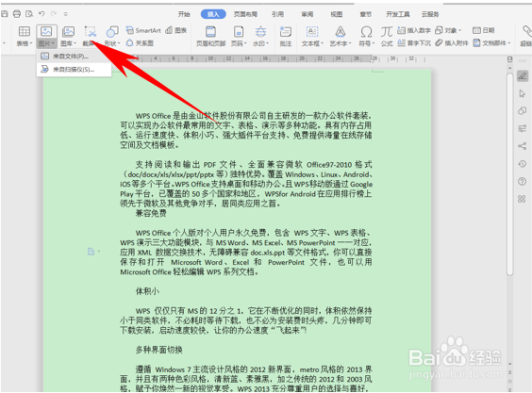Click the properties sliders sidebar icon

[523, 128]
